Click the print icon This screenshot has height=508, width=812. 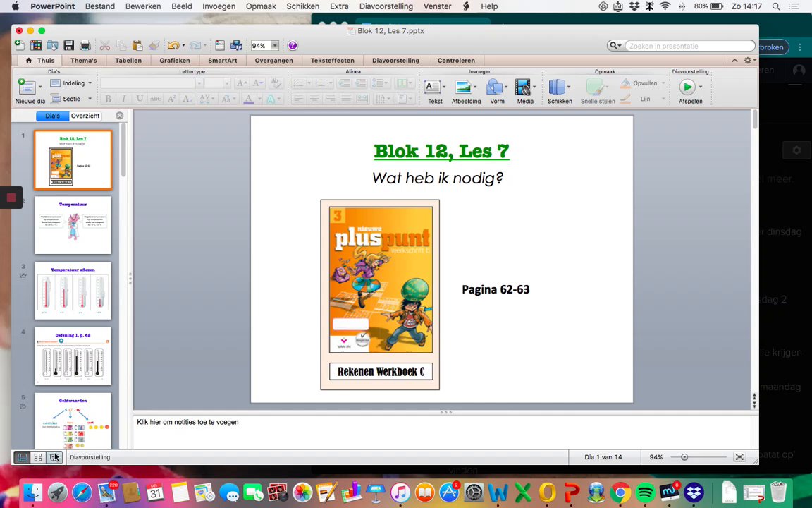coord(85,45)
